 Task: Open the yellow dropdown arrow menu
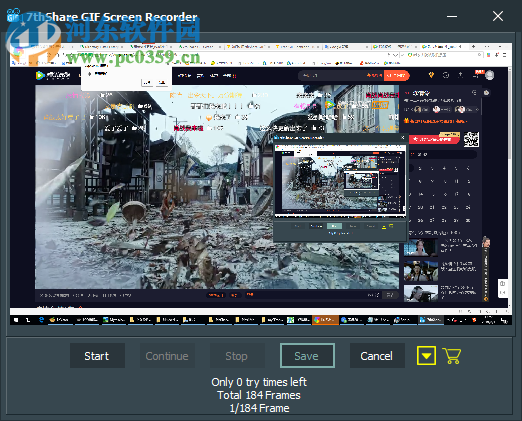[426, 355]
